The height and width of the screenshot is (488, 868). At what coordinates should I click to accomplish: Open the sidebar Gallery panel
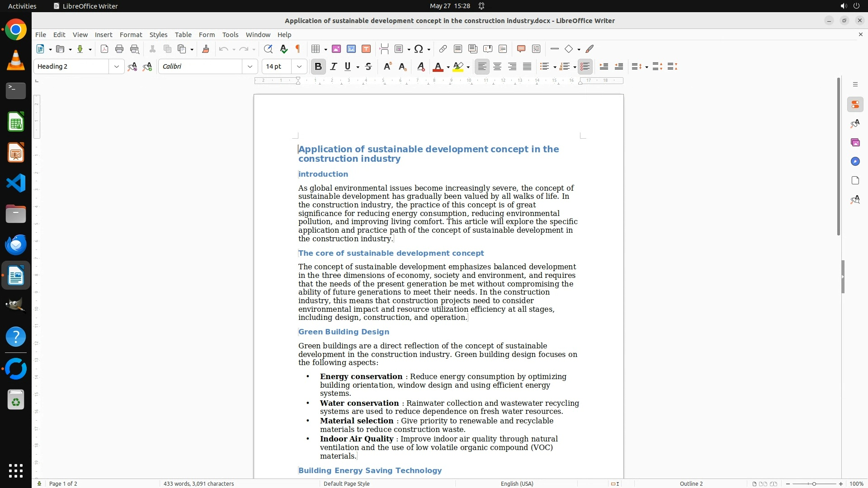pos(855,142)
